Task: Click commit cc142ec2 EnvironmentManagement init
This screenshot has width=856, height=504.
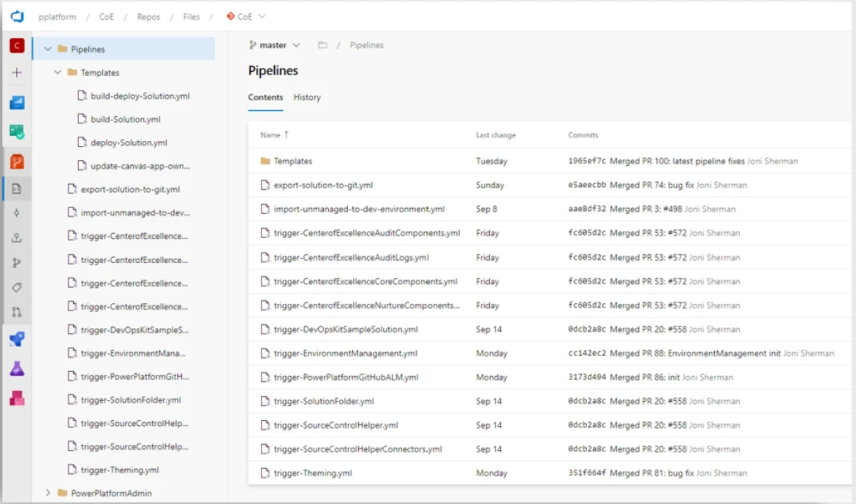Action: [x=674, y=354]
